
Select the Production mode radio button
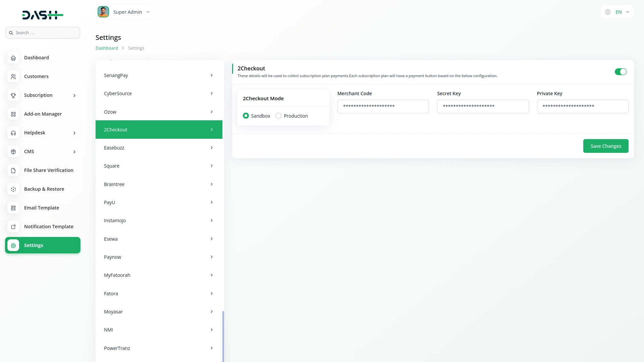(x=278, y=116)
